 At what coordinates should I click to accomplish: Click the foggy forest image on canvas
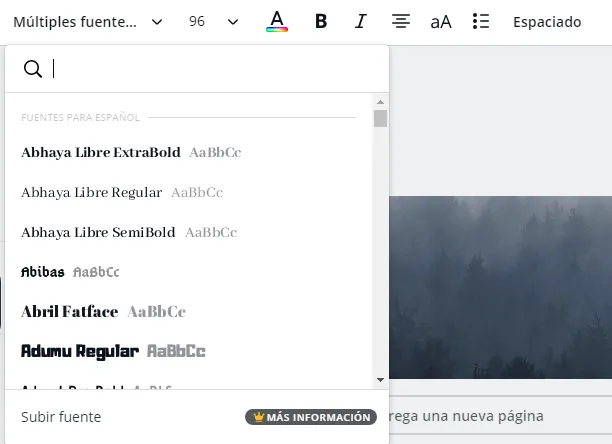(x=500, y=287)
